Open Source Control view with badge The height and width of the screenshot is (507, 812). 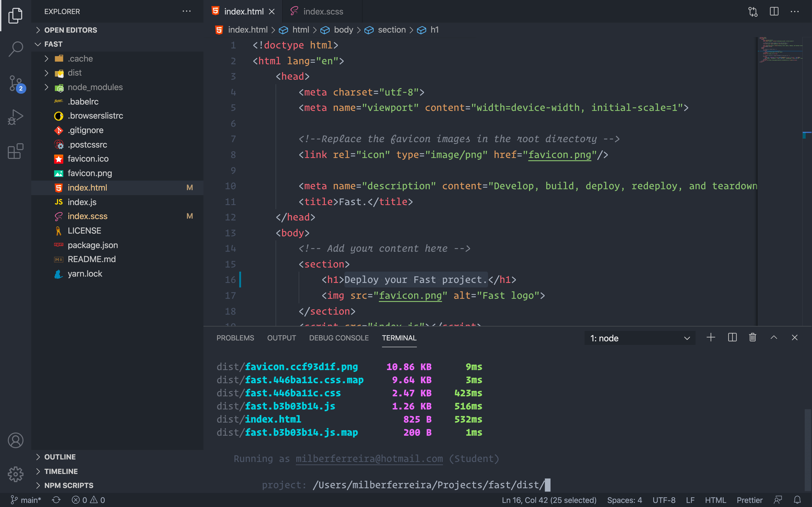pyautogui.click(x=15, y=84)
